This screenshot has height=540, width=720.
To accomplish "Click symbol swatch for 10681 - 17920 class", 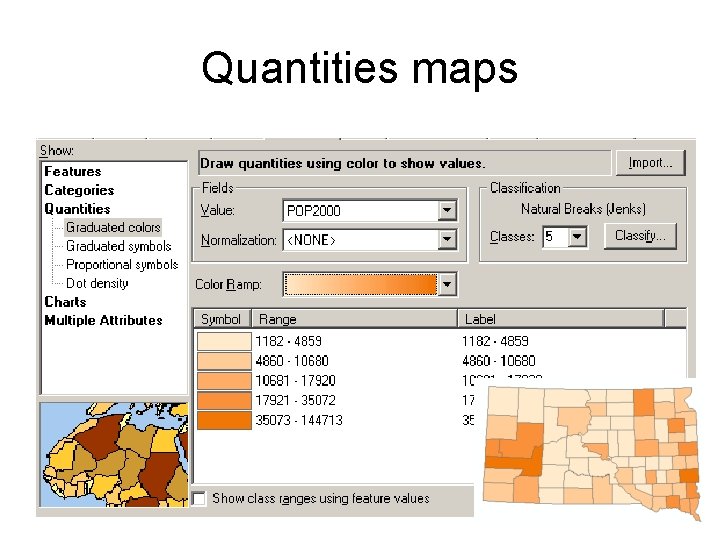I will point(224,381).
